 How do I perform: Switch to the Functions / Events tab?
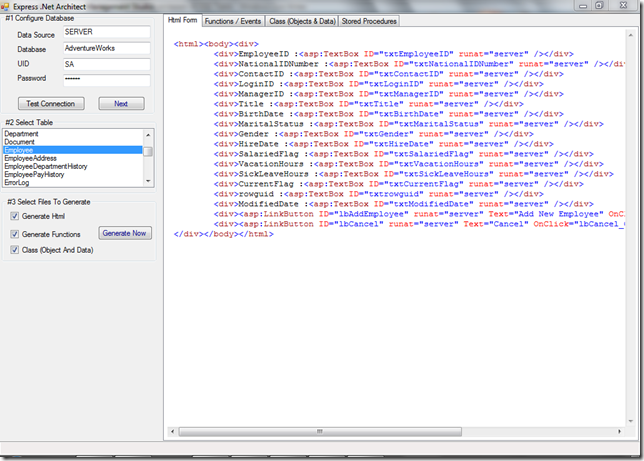coord(231,20)
